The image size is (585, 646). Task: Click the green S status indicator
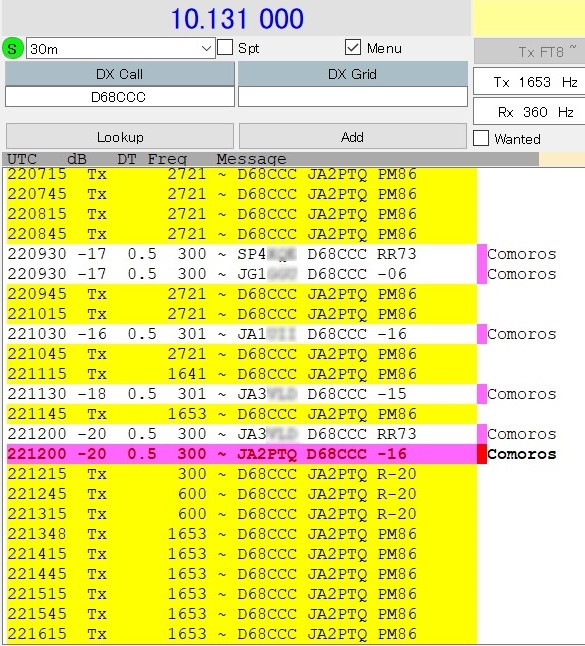tap(12, 48)
